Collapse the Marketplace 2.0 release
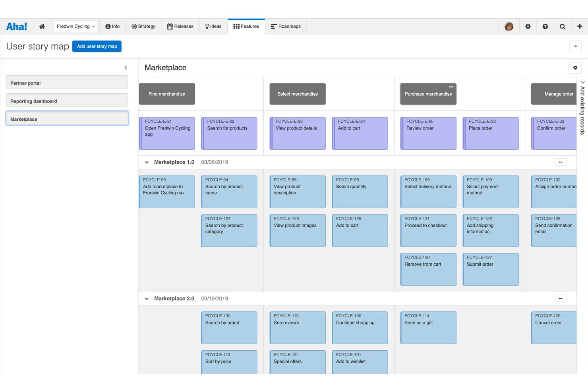This screenshot has height=392, width=588. tap(147, 299)
